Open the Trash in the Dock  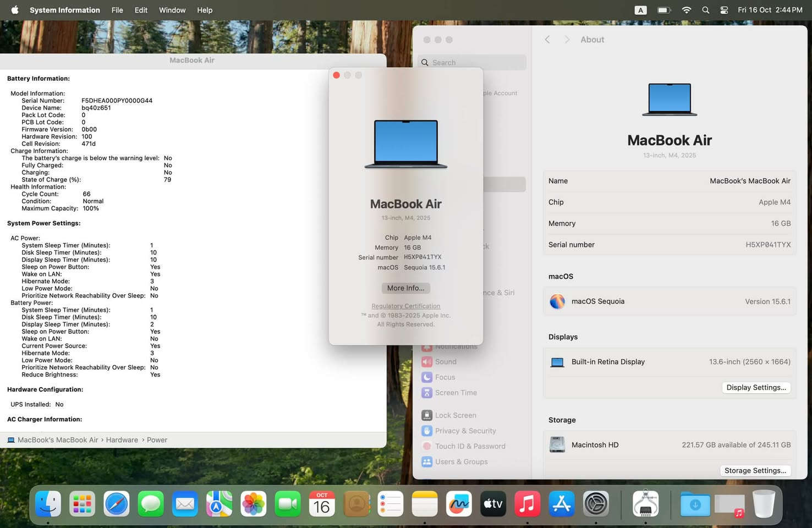[764, 504]
